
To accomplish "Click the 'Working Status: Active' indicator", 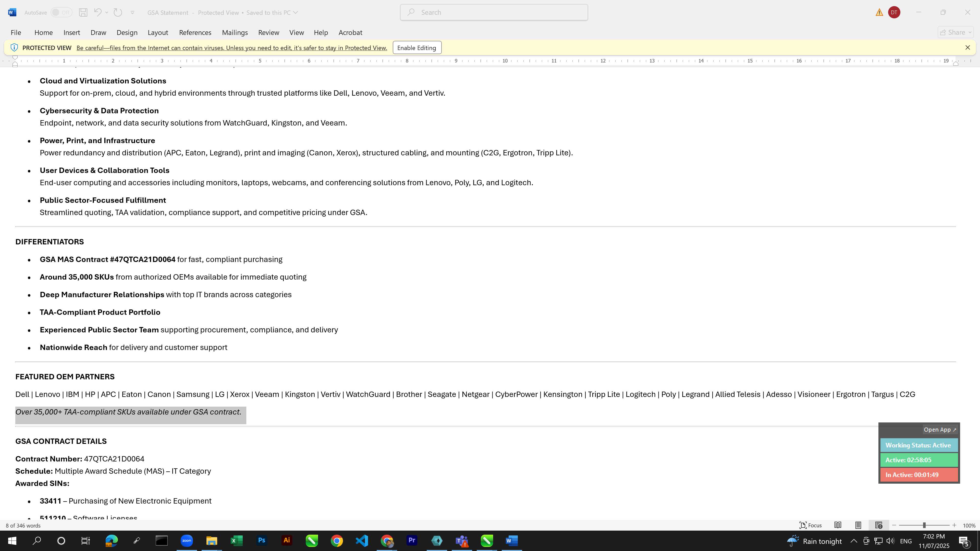I will click(919, 445).
